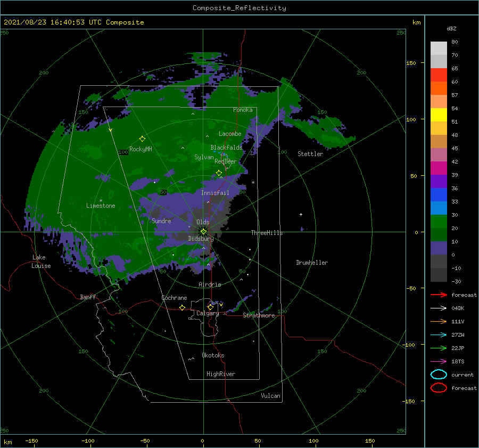Click the Composite_Reflectivity title
Viewport: 479px width, 448px height.
(240, 8)
